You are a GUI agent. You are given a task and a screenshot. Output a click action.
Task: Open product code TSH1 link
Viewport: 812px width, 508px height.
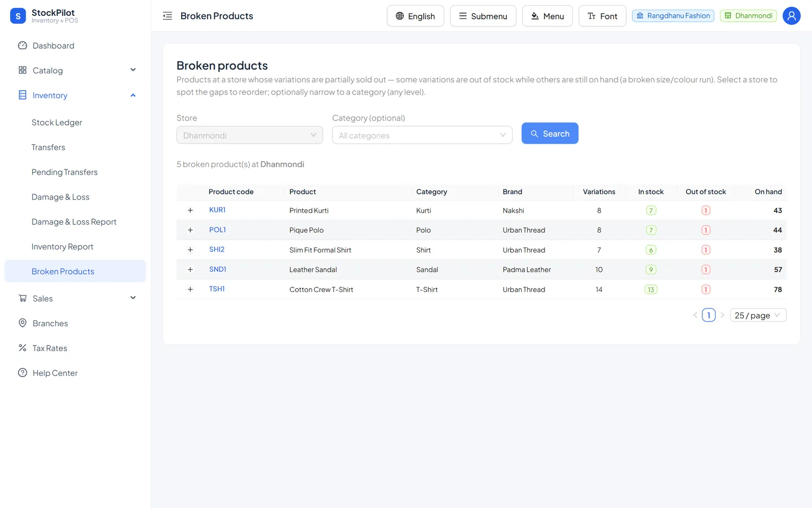coord(217,289)
